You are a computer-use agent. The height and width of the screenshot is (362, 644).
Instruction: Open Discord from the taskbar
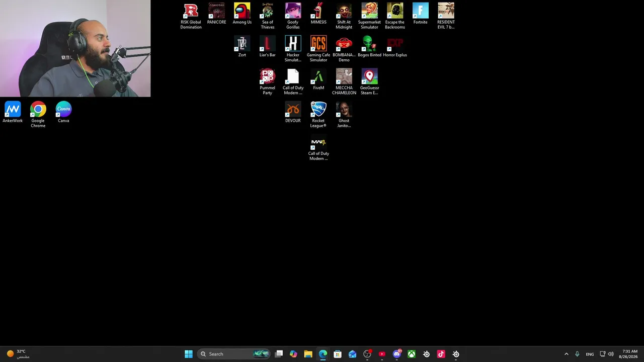(396, 354)
